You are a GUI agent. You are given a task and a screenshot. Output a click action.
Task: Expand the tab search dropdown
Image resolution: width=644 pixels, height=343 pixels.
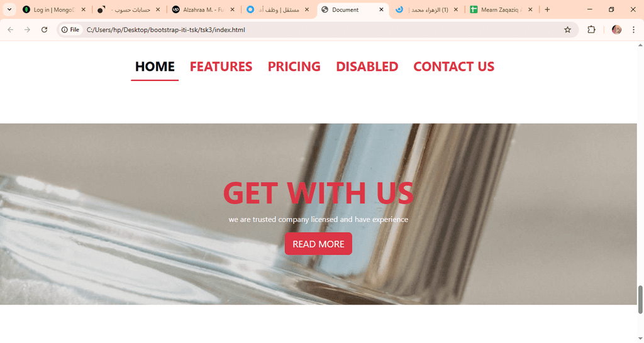9,9
